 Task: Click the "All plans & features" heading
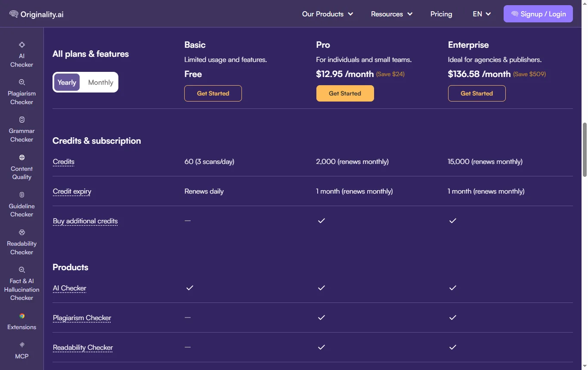click(90, 54)
